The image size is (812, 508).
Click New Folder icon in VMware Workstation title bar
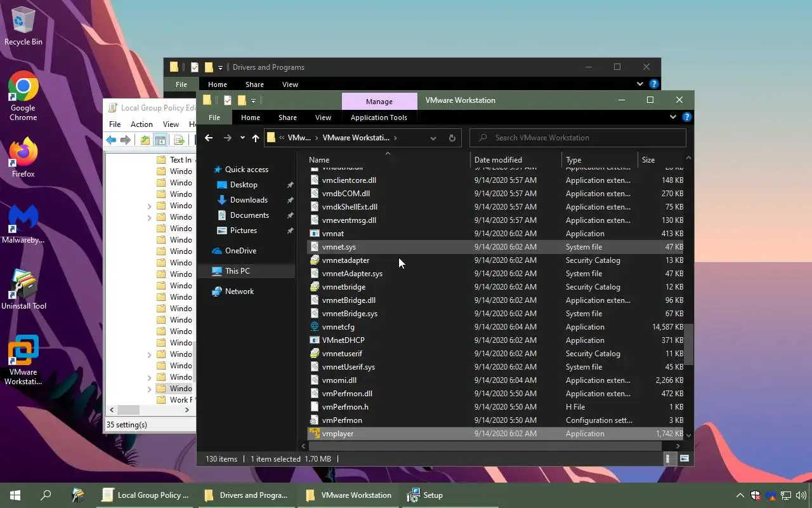click(242, 100)
